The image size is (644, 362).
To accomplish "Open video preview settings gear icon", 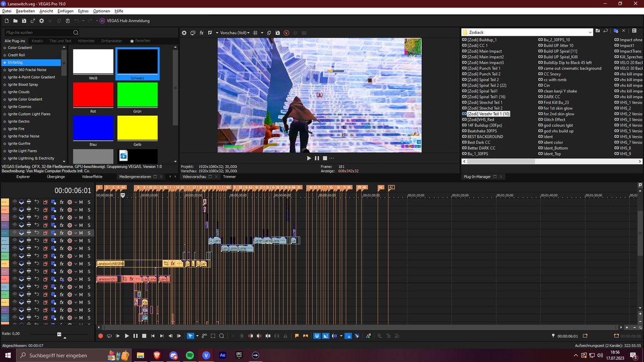I will pyautogui.click(x=184, y=33).
